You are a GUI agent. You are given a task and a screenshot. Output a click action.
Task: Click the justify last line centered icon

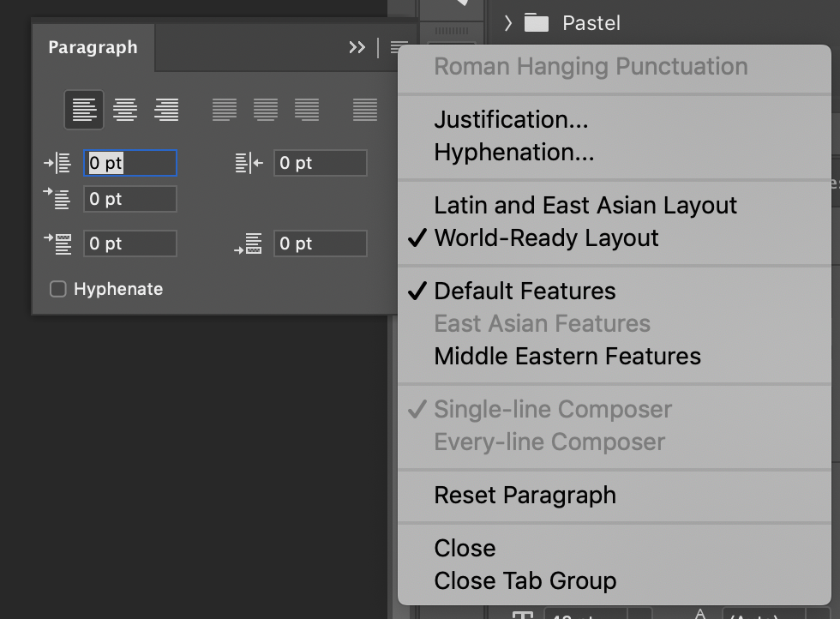click(x=267, y=110)
